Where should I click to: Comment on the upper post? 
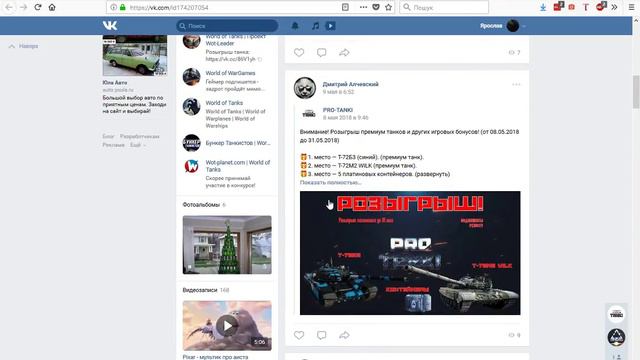(322, 52)
